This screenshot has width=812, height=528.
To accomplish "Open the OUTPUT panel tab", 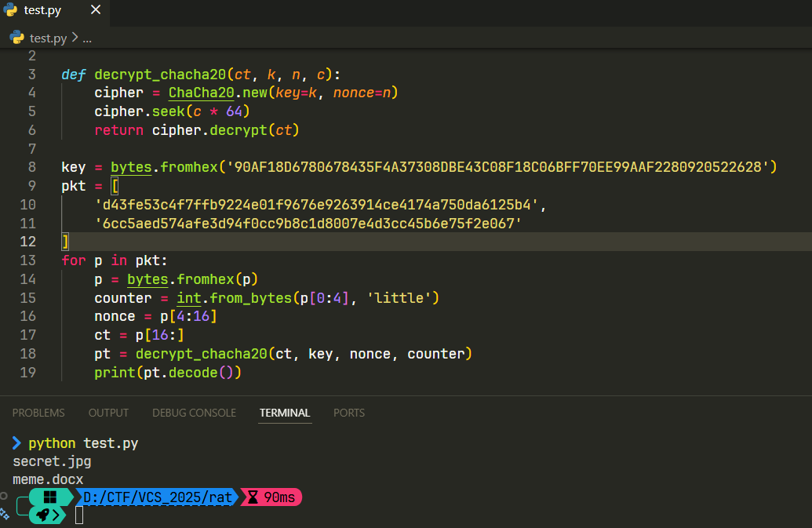I will click(x=108, y=413).
